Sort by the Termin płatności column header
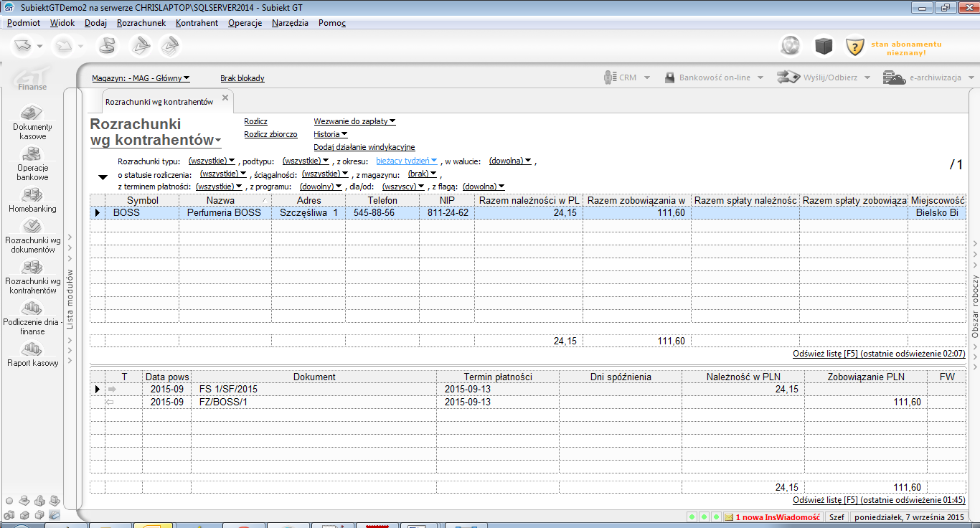This screenshot has height=528, width=980. (498, 377)
